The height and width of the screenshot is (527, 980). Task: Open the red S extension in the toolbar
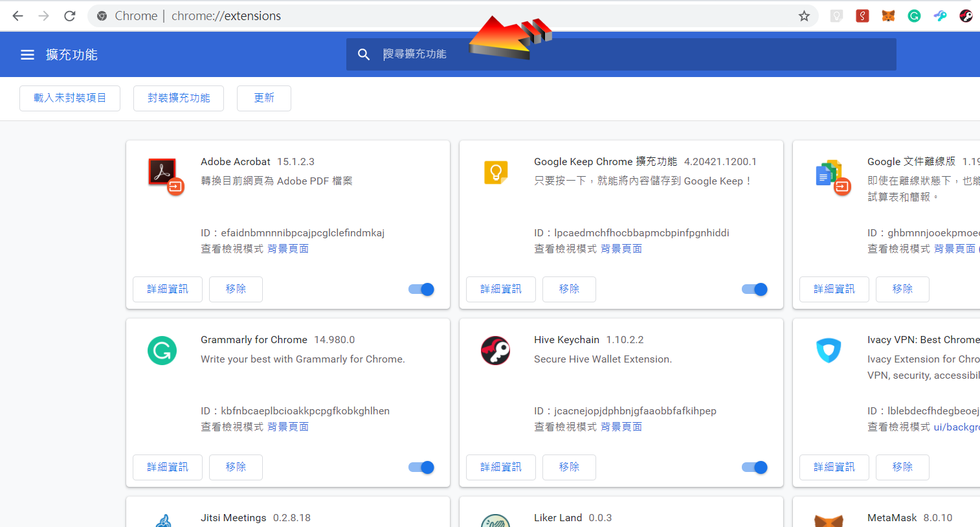[x=862, y=16]
